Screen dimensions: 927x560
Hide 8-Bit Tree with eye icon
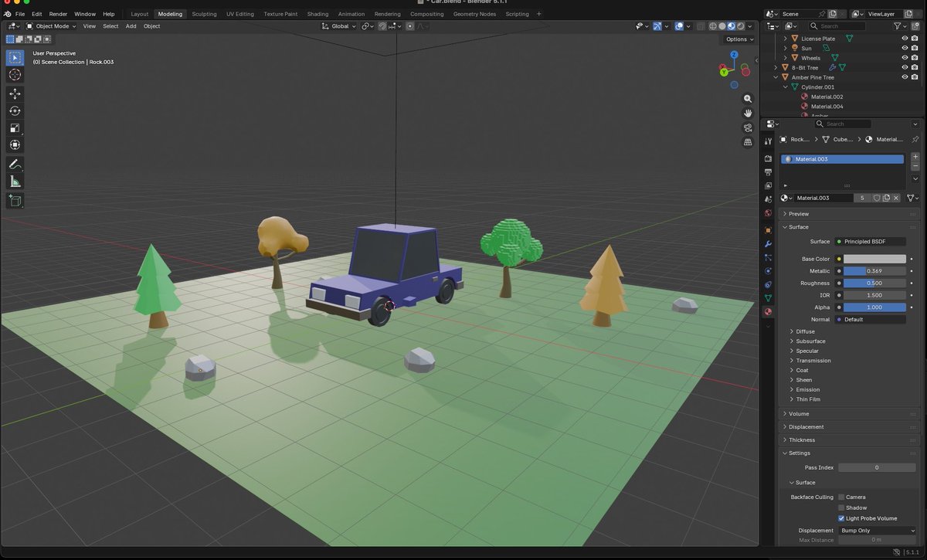pyautogui.click(x=905, y=67)
